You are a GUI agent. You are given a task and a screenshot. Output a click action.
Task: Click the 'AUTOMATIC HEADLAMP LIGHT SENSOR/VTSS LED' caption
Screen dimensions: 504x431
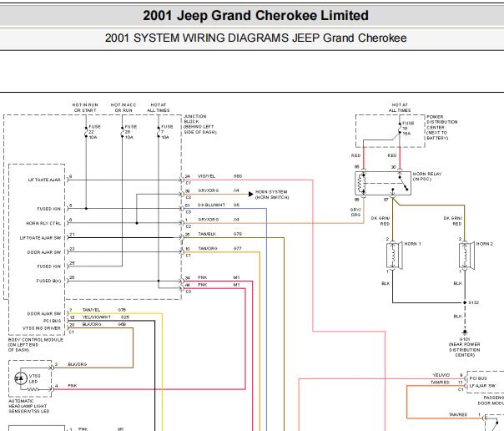(29, 406)
